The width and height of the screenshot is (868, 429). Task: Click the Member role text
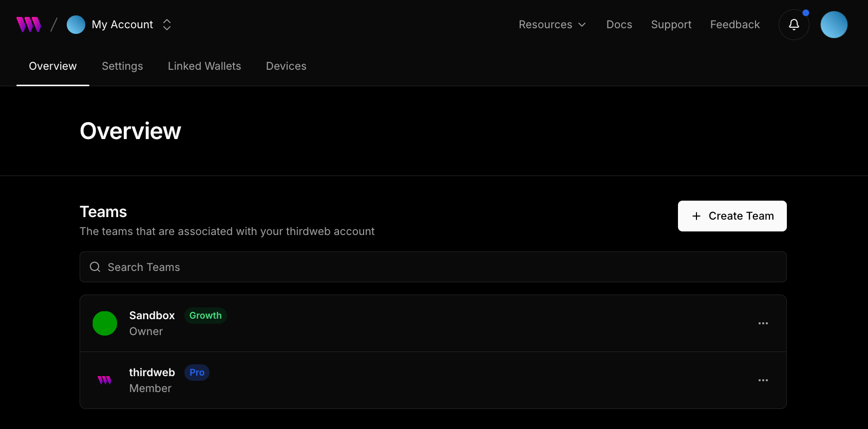coord(150,388)
